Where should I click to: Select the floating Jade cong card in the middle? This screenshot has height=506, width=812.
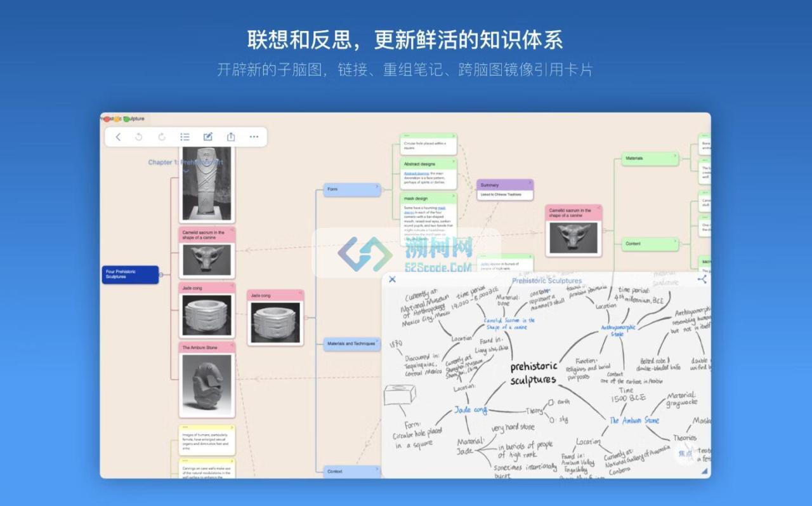click(275, 317)
